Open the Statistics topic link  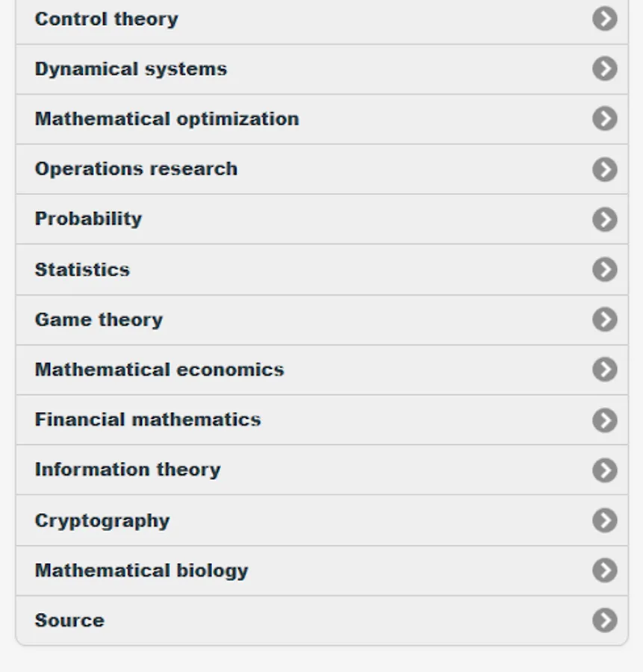(82, 270)
